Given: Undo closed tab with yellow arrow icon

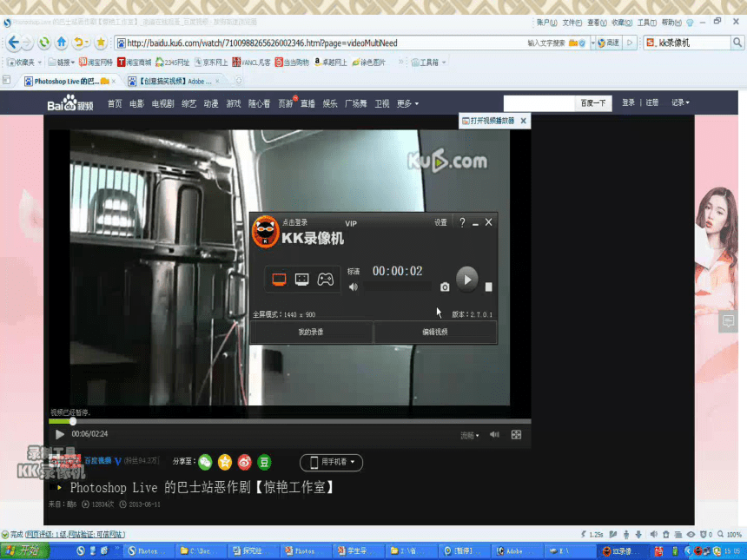Looking at the screenshot, I should point(78,43).
